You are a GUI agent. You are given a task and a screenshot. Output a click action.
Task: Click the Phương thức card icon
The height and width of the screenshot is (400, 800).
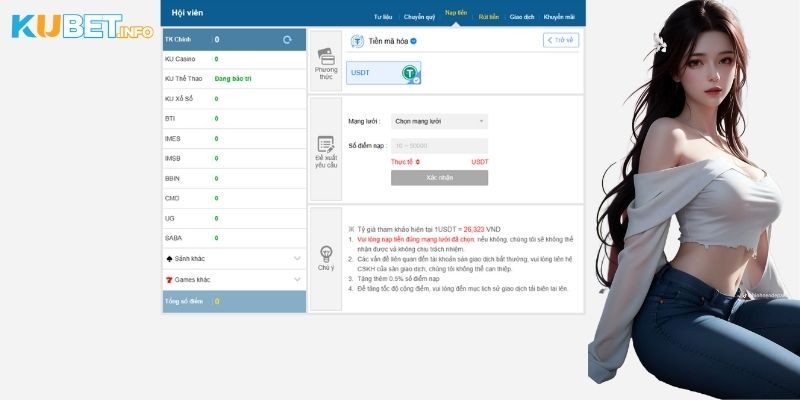[326, 57]
